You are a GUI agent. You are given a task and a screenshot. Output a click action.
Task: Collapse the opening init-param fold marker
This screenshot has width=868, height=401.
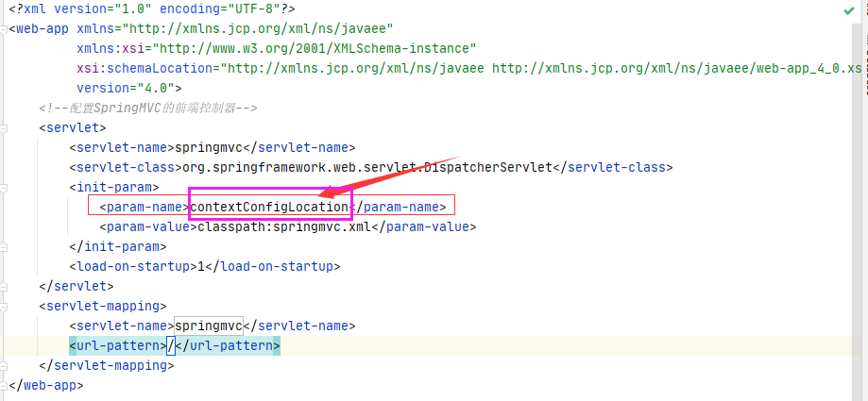click(4, 188)
